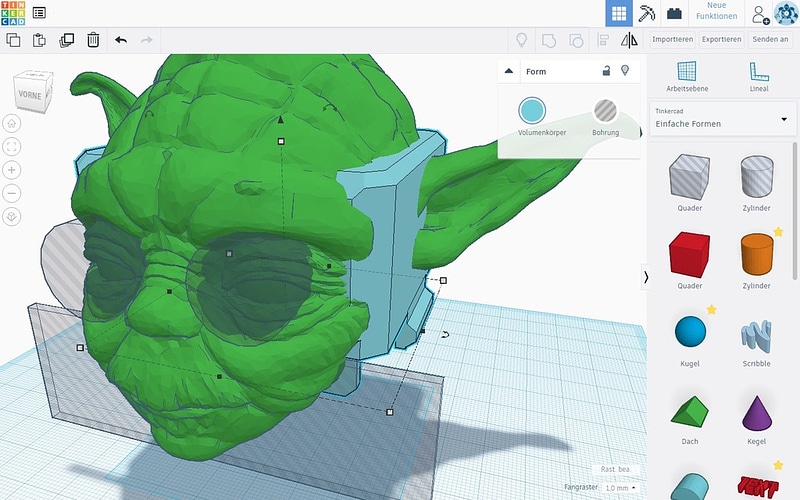Click the Align tool icon

pos(603,40)
